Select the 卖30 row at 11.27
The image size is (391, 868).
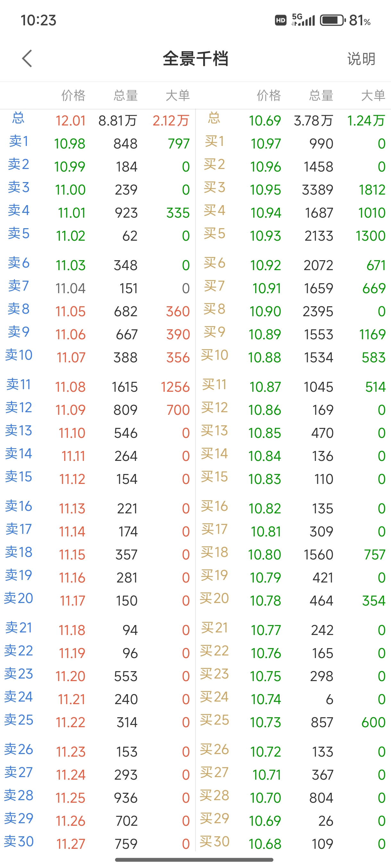(x=98, y=843)
